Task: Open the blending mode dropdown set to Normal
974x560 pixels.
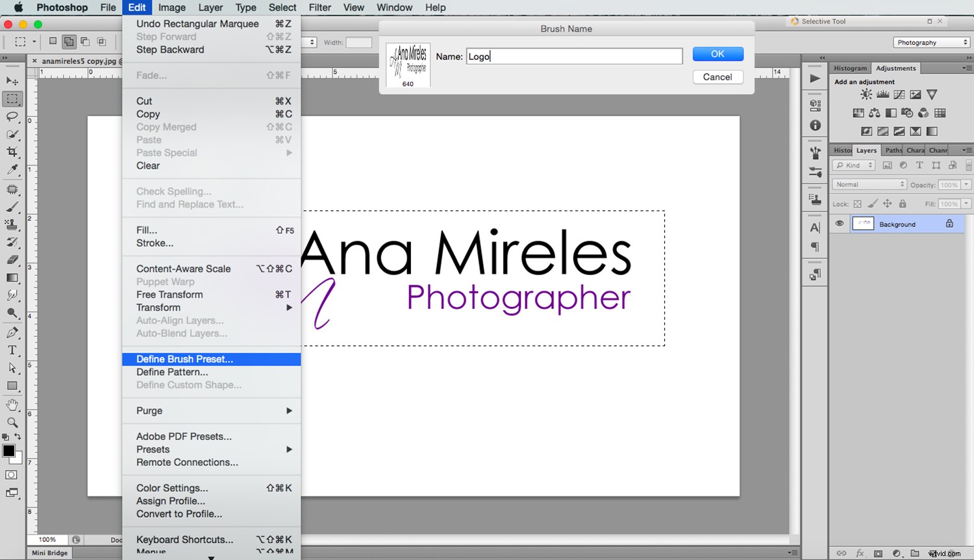Action: pyautogui.click(x=869, y=184)
